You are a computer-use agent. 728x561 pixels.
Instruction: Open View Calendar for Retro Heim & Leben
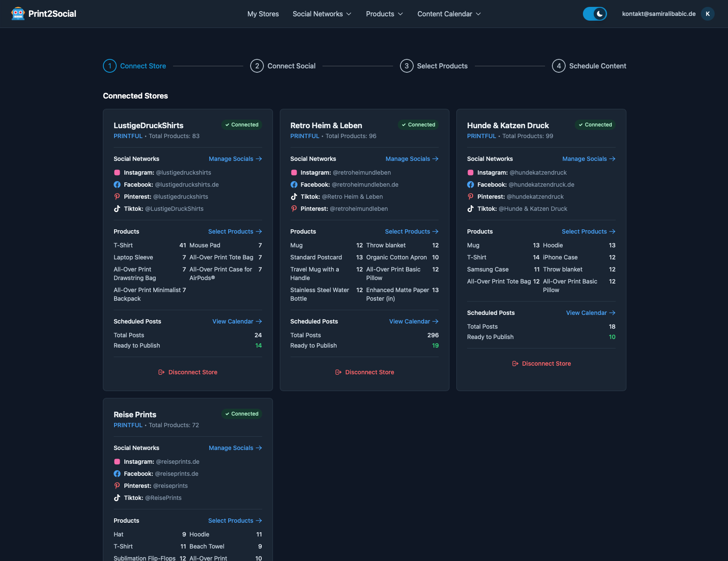[x=413, y=321]
